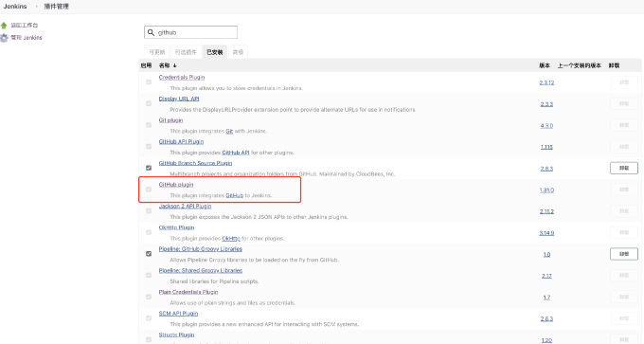Open the Display URL API link

tap(179, 99)
